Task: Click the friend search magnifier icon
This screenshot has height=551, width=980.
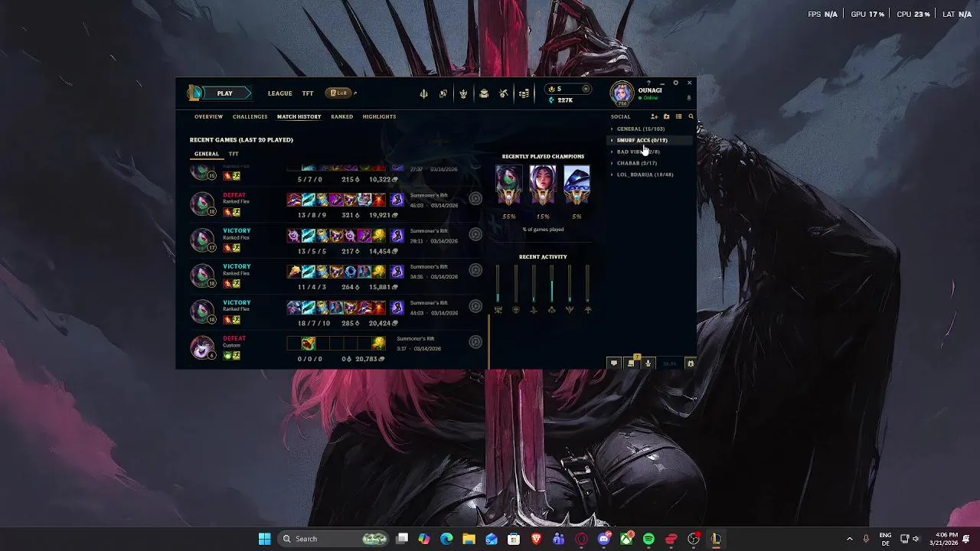Action: pos(691,116)
